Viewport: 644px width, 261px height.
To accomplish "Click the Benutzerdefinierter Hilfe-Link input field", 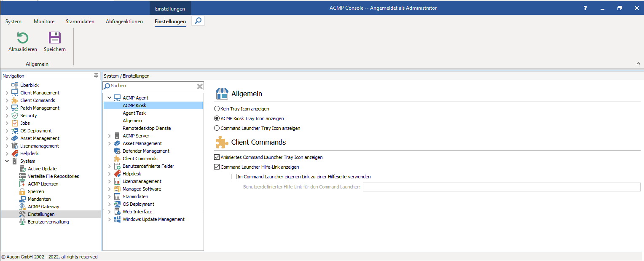I will click(x=502, y=187).
